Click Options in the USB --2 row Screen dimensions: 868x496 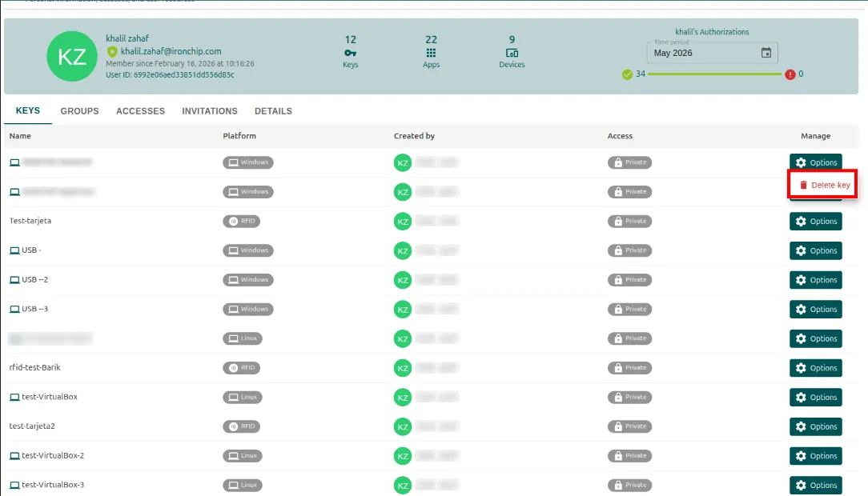click(815, 280)
